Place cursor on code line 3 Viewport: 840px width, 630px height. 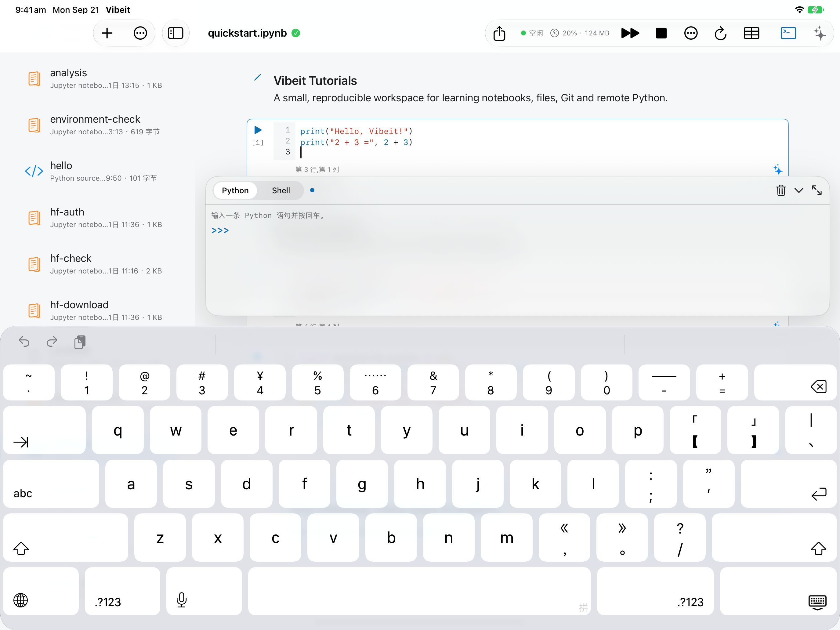539,153
